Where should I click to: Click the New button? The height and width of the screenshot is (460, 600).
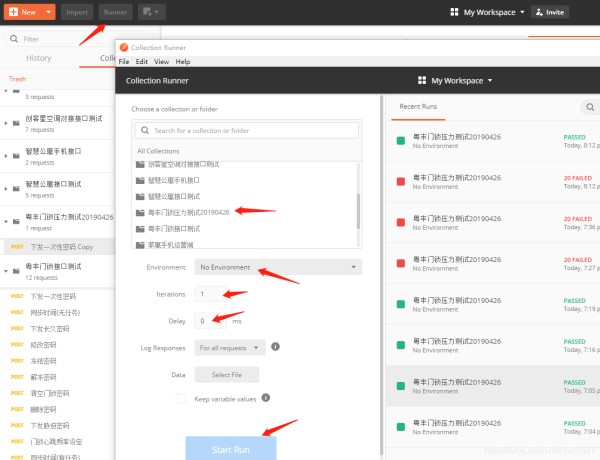tap(23, 12)
